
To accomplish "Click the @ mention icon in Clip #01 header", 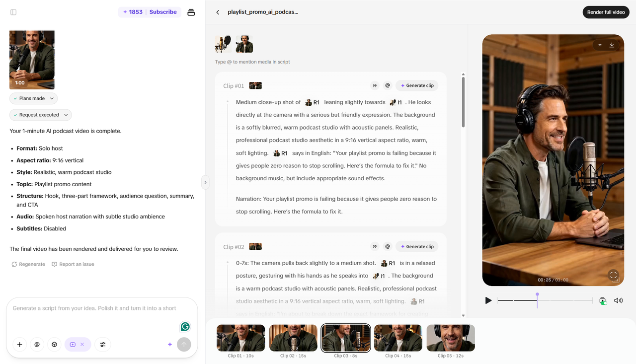I will 388,85.
